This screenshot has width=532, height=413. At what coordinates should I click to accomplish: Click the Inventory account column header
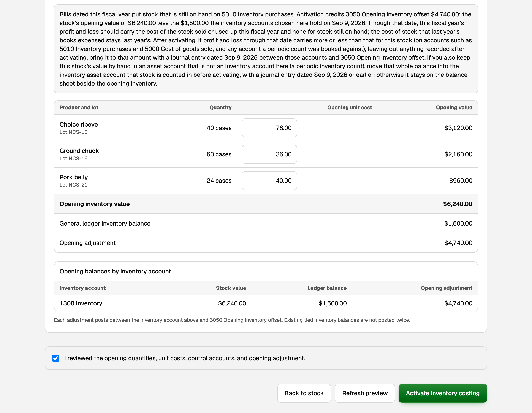click(82, 288)
